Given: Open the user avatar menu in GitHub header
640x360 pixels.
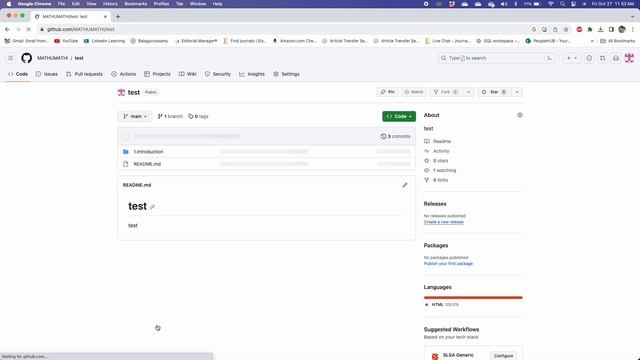Looking at the screenshot, I should 629,58.
